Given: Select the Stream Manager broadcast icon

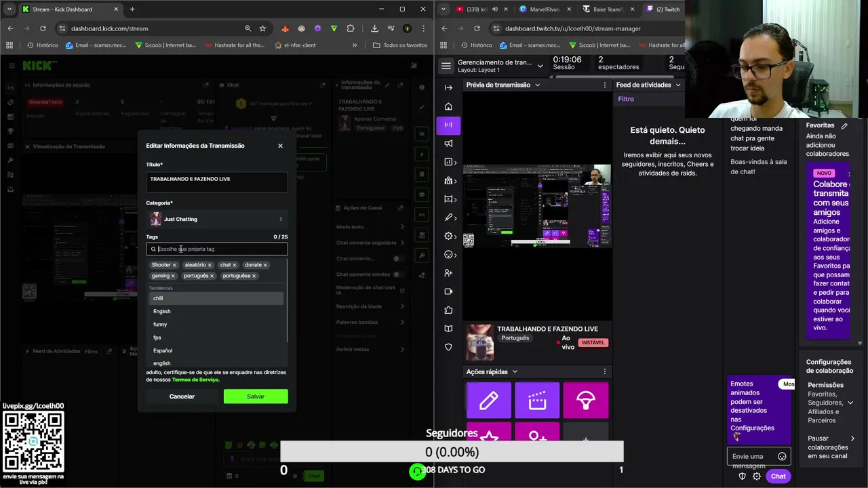Looking at the screenshot, I should pyautogui.click(x=448, y=125).
